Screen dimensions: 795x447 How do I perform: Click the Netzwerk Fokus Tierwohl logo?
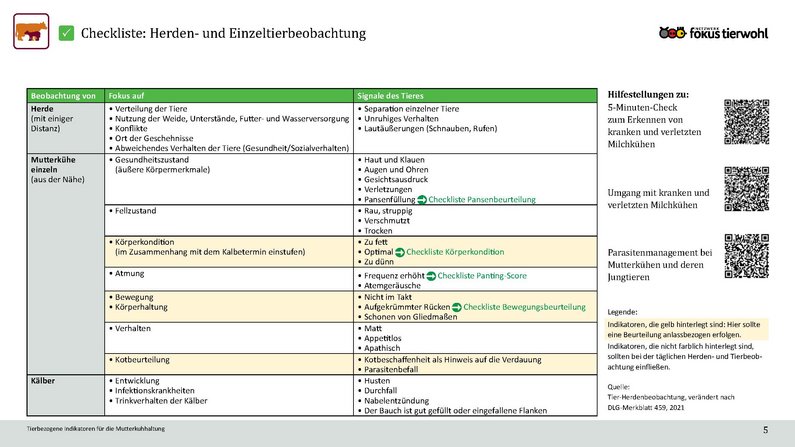[x=714, y=33]
